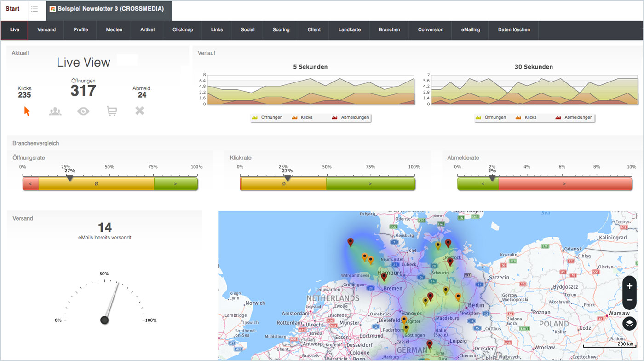
Task: Open the Links section
Action: point(217,30)
